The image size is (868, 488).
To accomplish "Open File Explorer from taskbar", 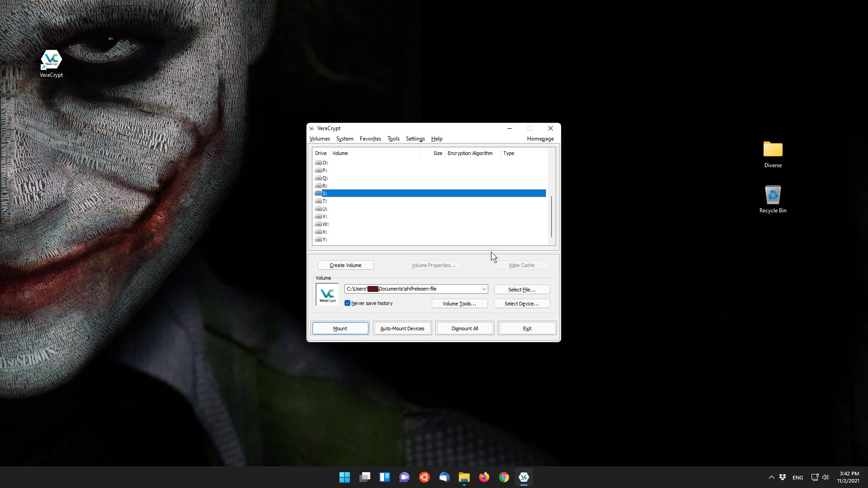I will pyautogui.click(x=464, y=477).
